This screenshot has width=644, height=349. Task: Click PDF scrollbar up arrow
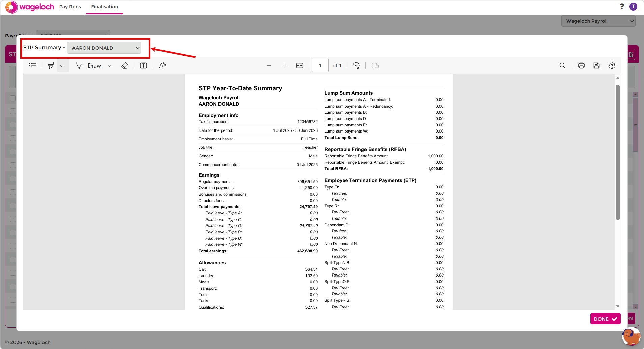click(x=618, y=78)
